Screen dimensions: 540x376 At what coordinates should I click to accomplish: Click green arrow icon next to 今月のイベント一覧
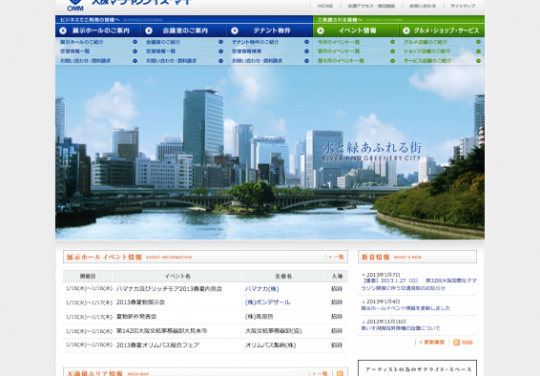pos(393,42)
